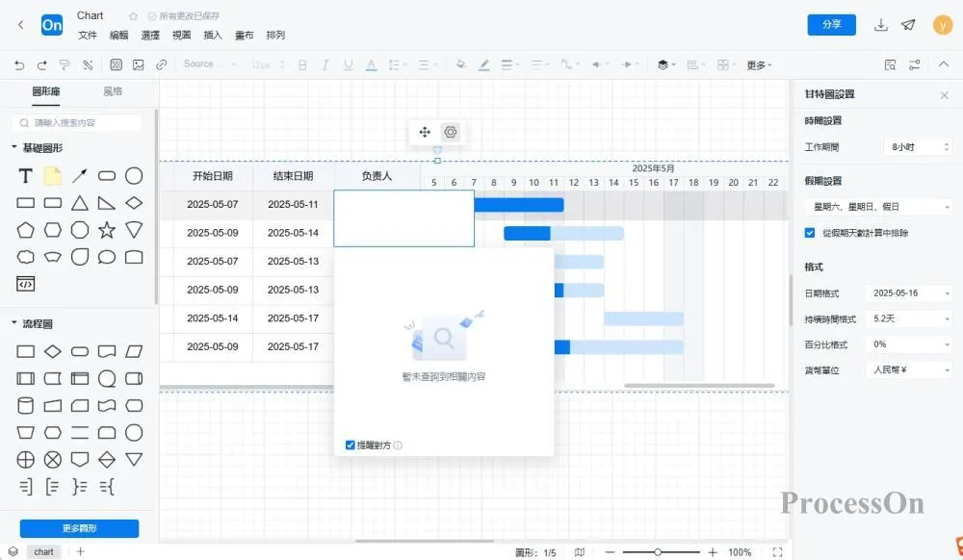Toggle italic formatting
963x560 pixels.
coord(325,64)
